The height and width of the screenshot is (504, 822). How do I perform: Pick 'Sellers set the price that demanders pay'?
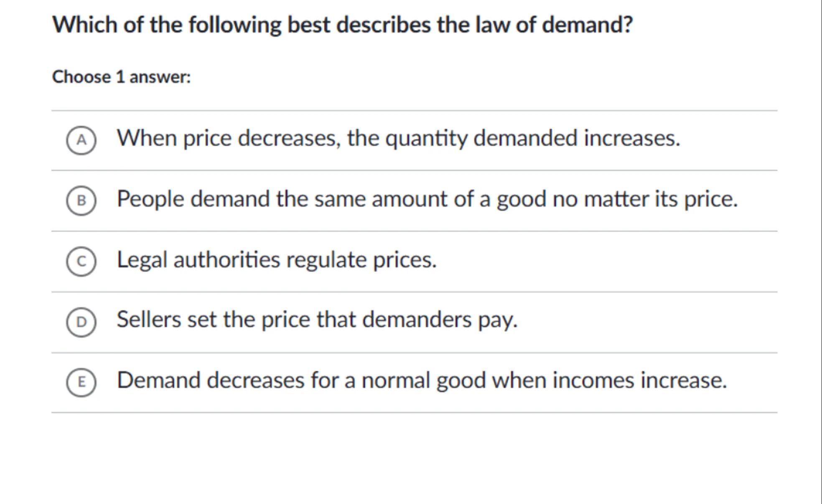317,320
